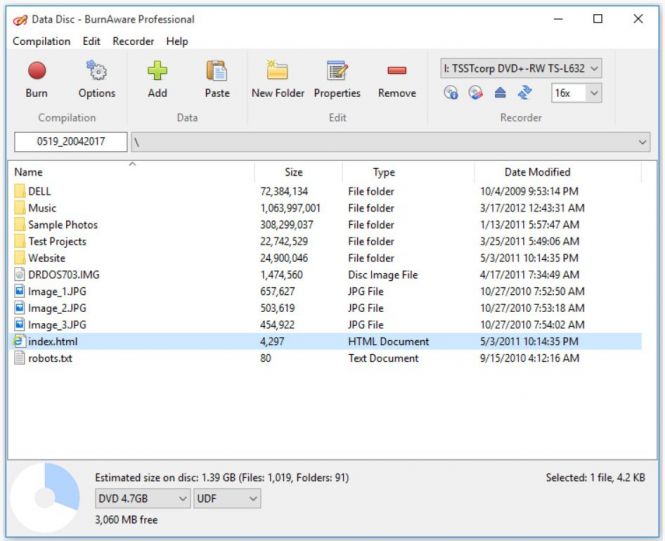Click the Paste clipboard icon

[216, 78]
